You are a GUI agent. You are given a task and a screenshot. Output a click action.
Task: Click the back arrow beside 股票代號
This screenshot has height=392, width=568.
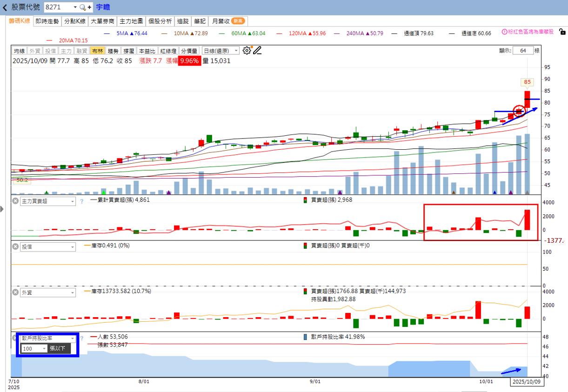pos(5,7)
